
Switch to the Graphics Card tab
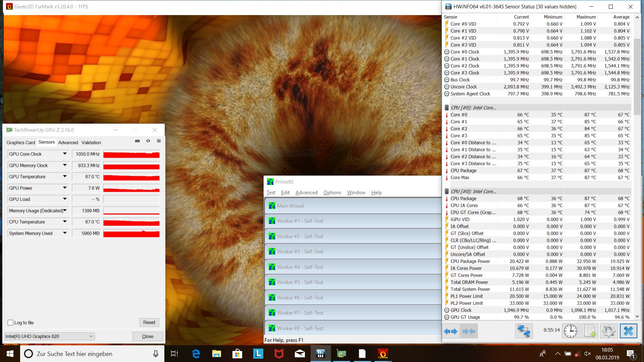click(21, 142)
